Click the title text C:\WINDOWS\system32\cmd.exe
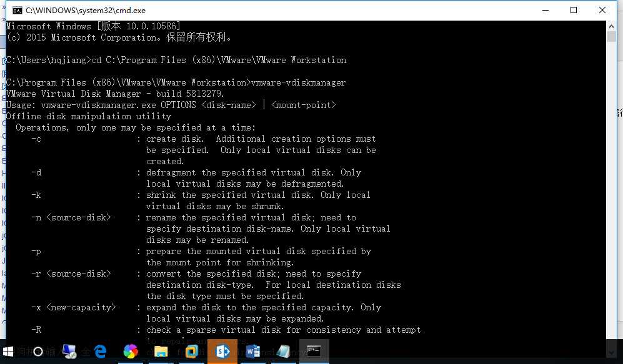The image size is (623, 364). (86, 11)
